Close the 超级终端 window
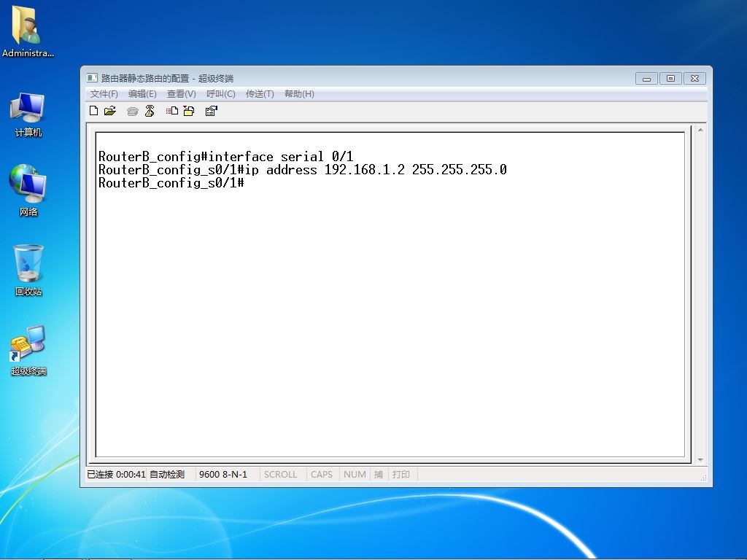Viewport: 747px width, 560px height. tap(695, 79)
